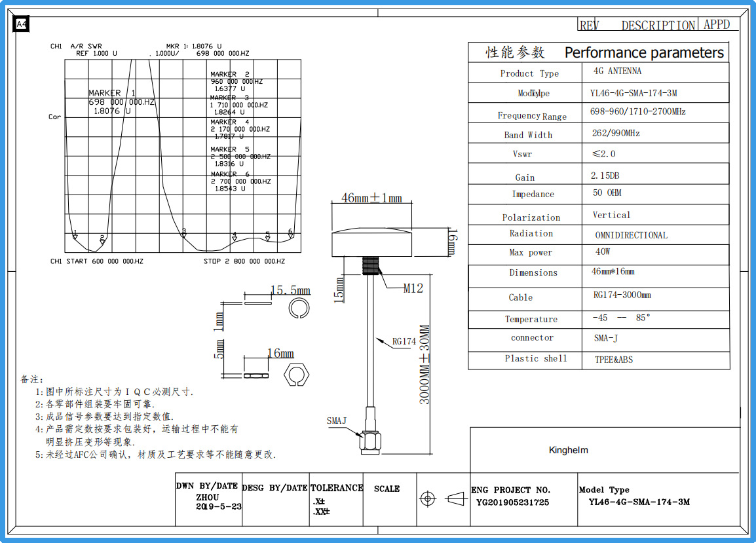Click project number 'YG201905231725'
This screenshot has height=543, width=756.
(x=512, y=502)
